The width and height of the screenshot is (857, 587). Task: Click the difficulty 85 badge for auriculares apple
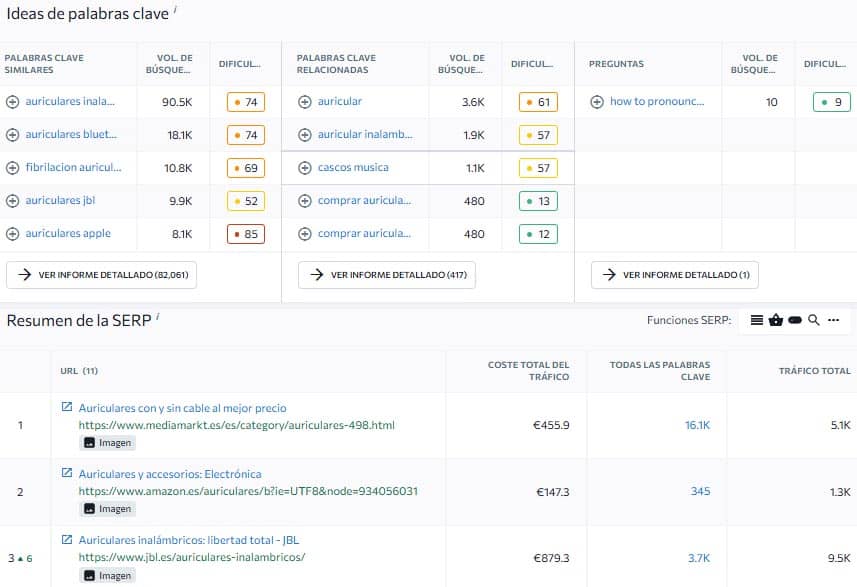point(245,234)
